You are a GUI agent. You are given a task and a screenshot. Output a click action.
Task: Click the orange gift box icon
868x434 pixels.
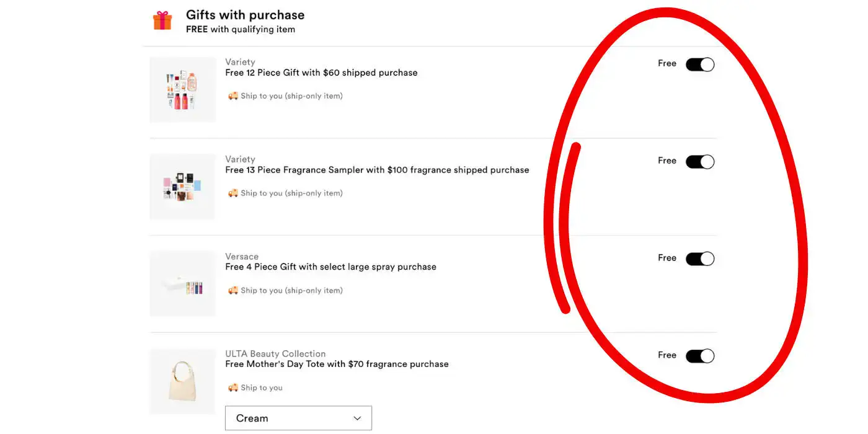(162, 20)
